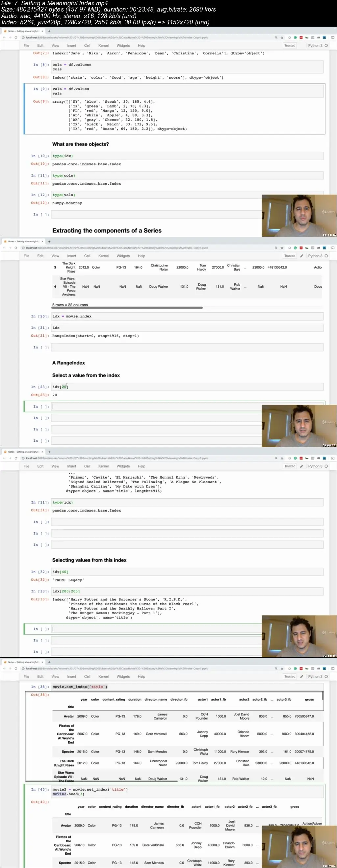Image resolution: width=337 pixels, height=868 pixels.
Task: Click zoom magnifier icon in df.values frame
Action: [276, 38]
